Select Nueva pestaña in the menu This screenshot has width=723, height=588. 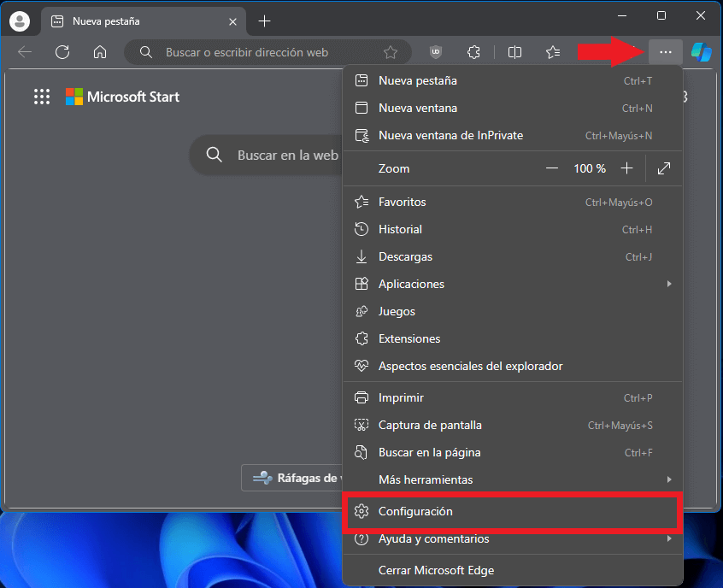pos(513,80)
